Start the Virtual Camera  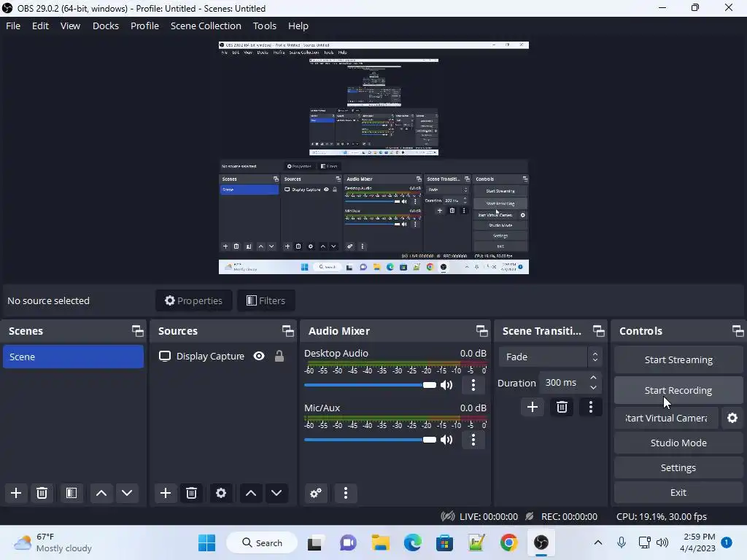click(666, 418)
